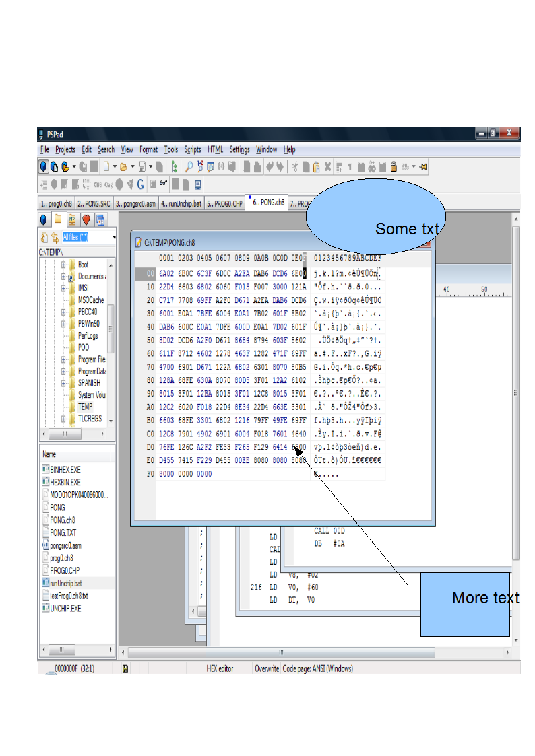Expand the ProgramData folder tree node
Image resolution: width=535 pixels, height=756 pixels.
point(63,371)
